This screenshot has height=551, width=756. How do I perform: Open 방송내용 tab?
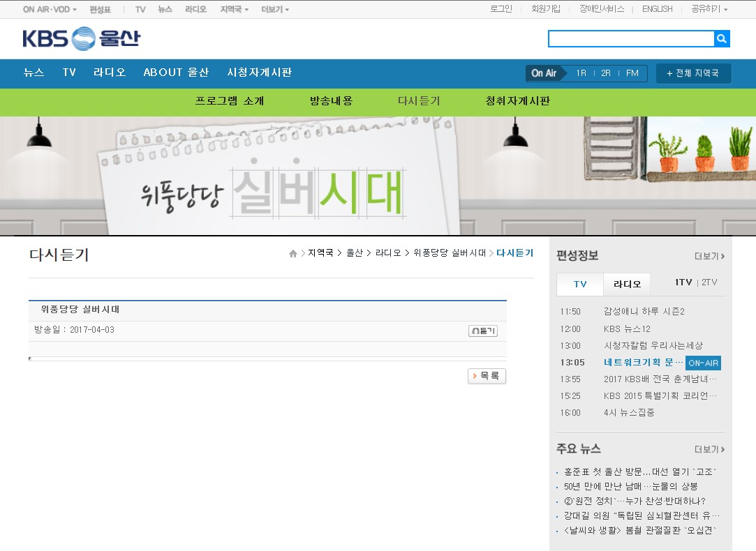click(332, 101)
